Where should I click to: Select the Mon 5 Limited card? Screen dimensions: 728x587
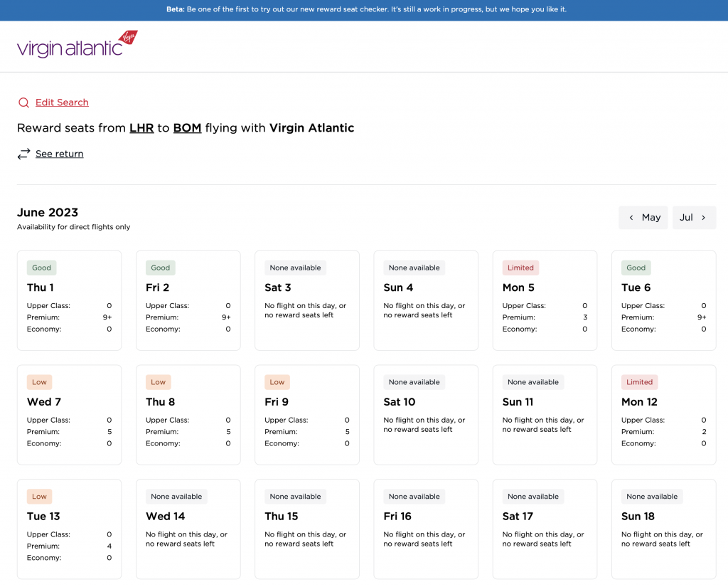coord(545,300)
